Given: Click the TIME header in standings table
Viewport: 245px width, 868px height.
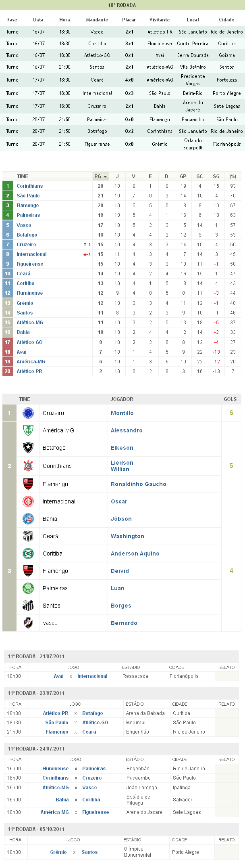Looking at the screenshot, I should click(23, 176).
